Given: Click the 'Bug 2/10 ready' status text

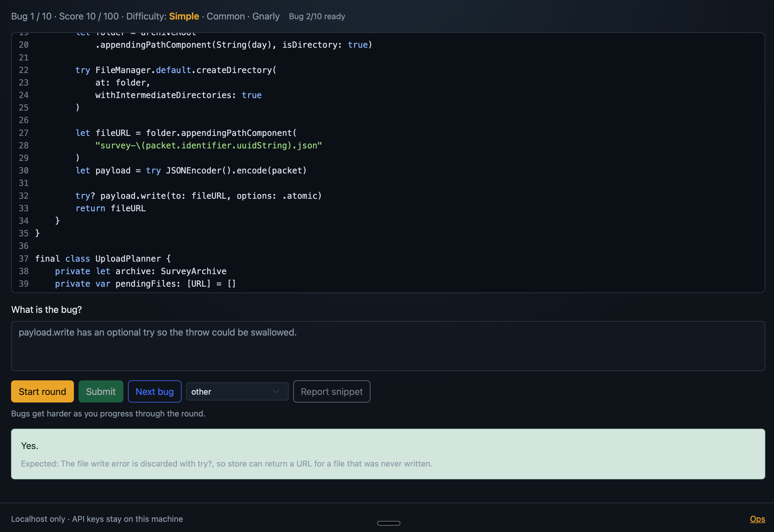Looking at the screenshot, I should click(x=317, y=16).
